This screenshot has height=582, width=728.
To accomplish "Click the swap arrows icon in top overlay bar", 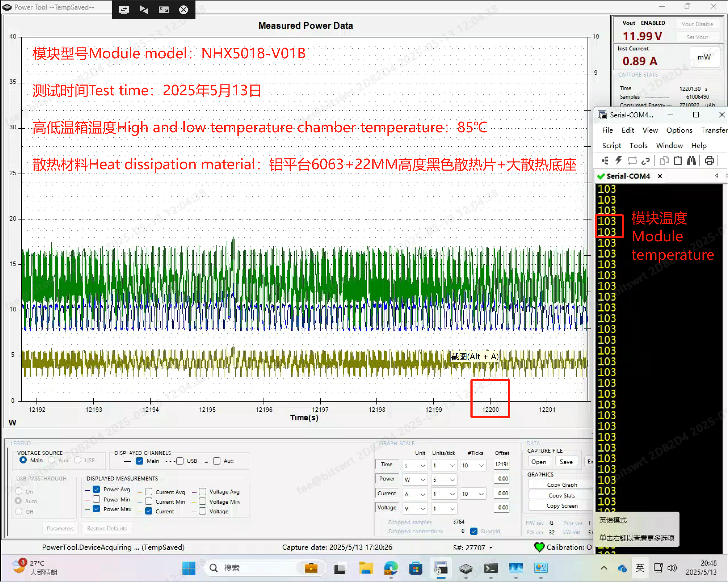I will point(124,10).
